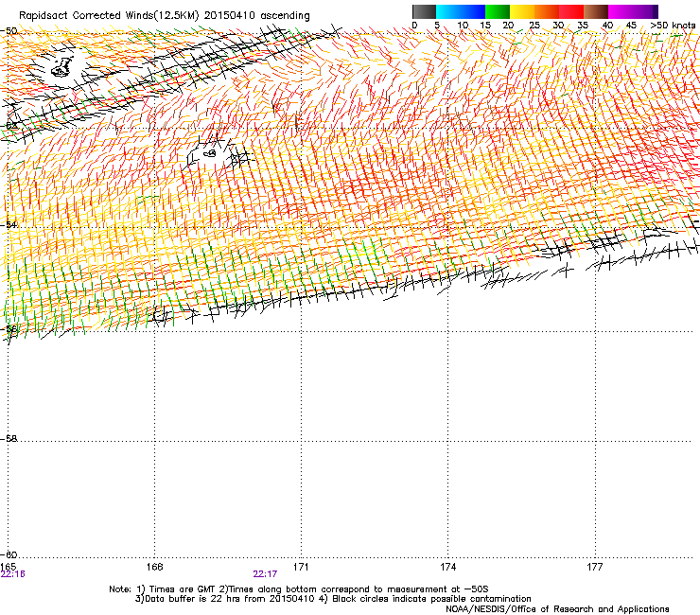Click the chart title 'Corrected Winds(12.5KM)'
Screen dimensions: 700x615
point(135,16)
